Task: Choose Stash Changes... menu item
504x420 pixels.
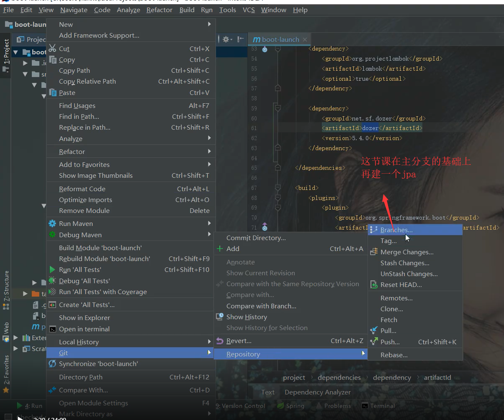Action: pyautogui.click(x=405, y=263)
